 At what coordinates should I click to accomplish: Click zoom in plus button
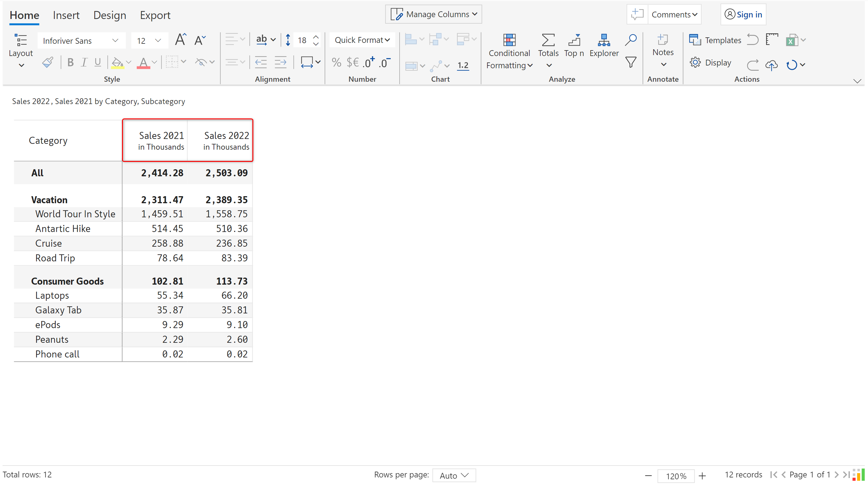[702, 476]
